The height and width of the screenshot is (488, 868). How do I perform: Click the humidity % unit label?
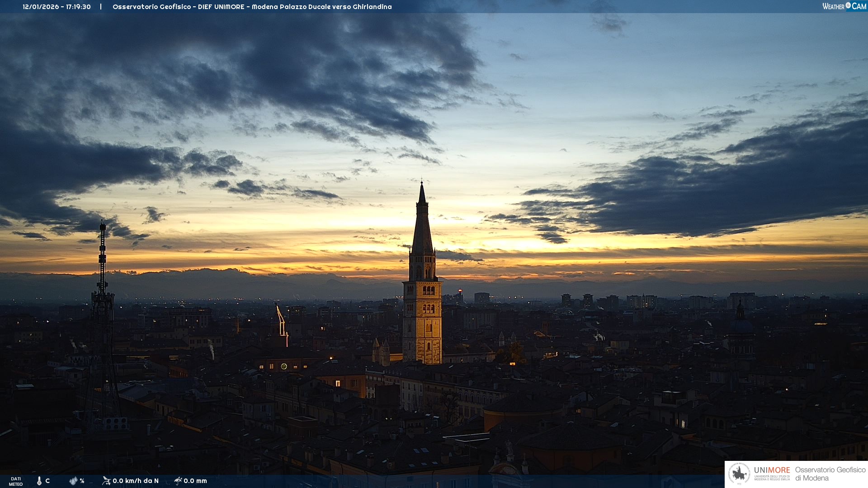point(82,481)
